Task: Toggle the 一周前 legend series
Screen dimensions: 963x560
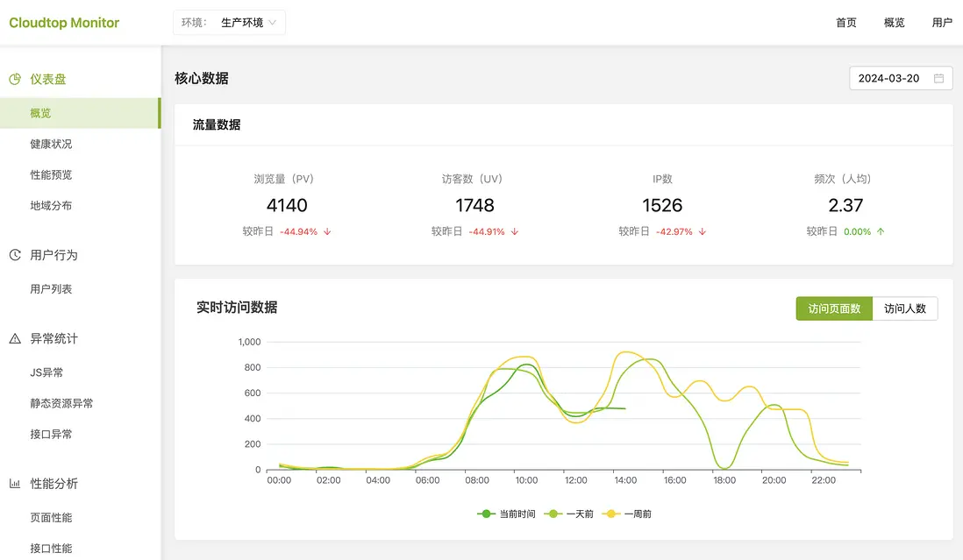Action: tap(626, 514)
